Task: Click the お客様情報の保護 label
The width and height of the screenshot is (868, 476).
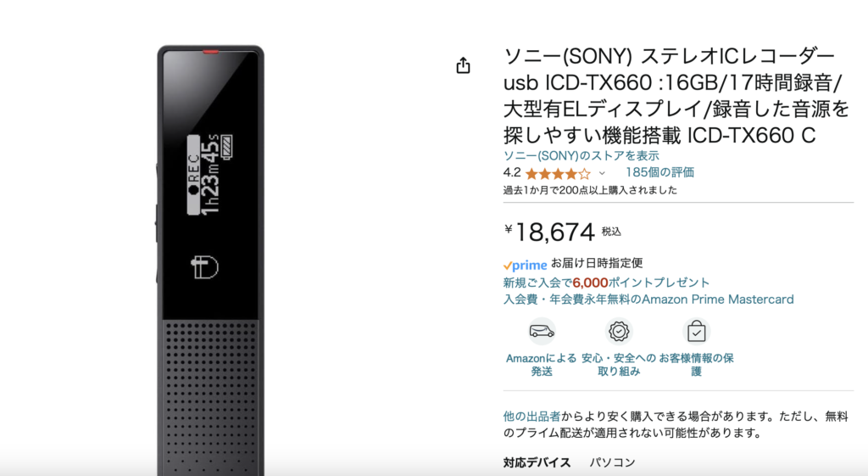Action: click(696, 365)
